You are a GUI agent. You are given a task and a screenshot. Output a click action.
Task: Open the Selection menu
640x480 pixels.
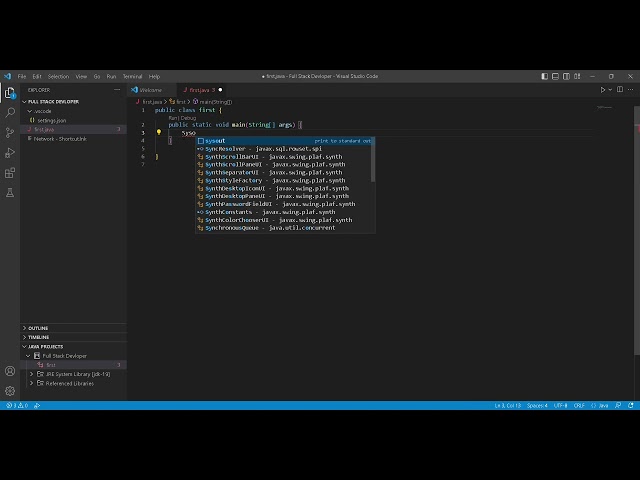click(x=58, y=76)
